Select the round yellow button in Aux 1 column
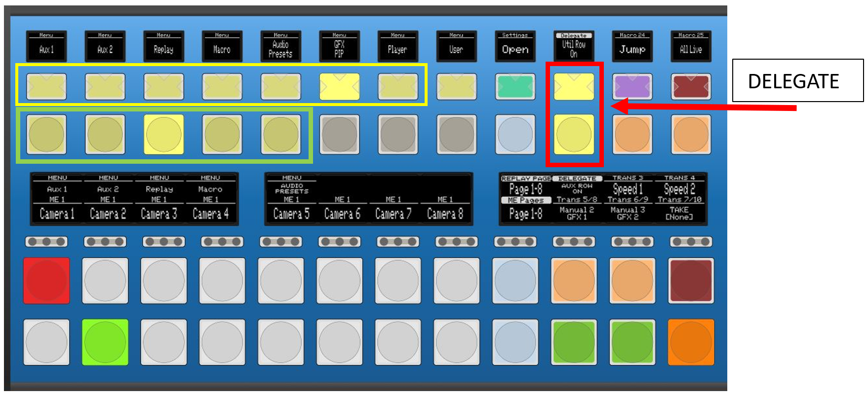 (46, 134)
